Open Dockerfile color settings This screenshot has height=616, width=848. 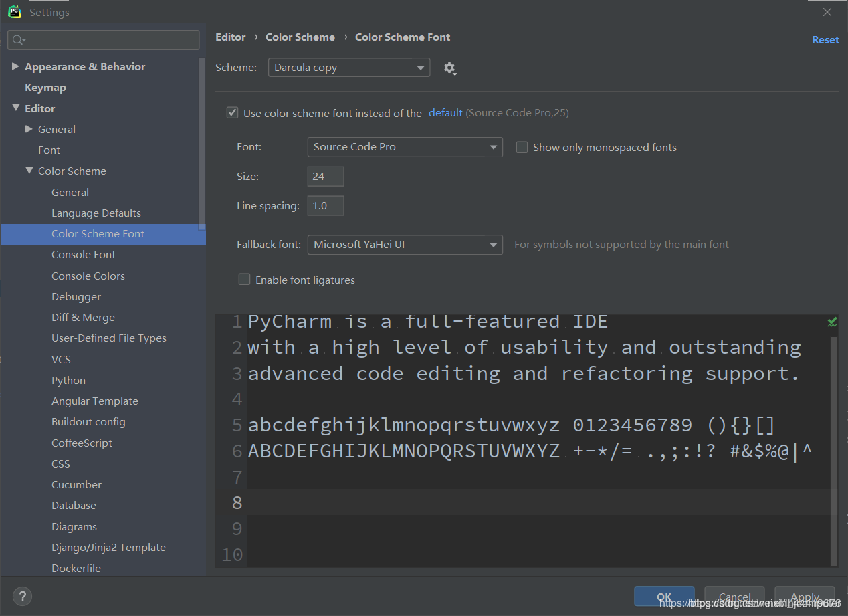pos(76,569)
